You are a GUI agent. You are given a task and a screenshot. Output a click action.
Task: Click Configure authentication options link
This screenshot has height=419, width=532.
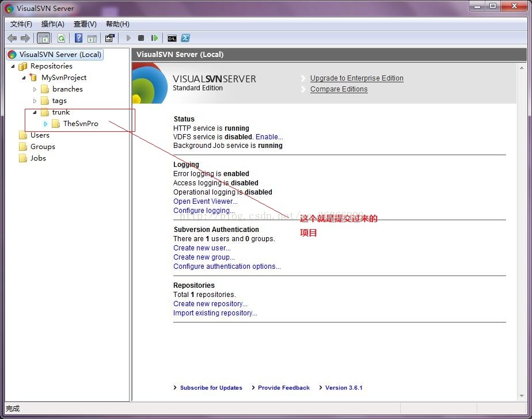227,266
